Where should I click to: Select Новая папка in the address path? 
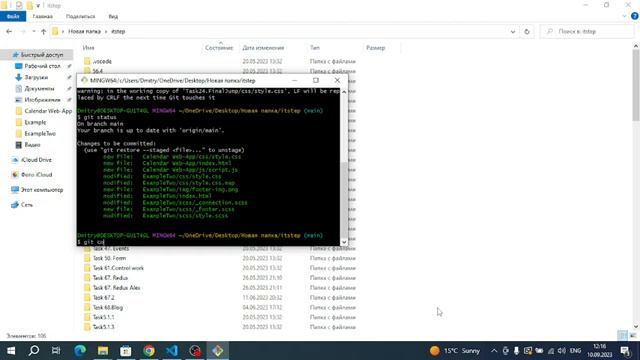[84, 31]
